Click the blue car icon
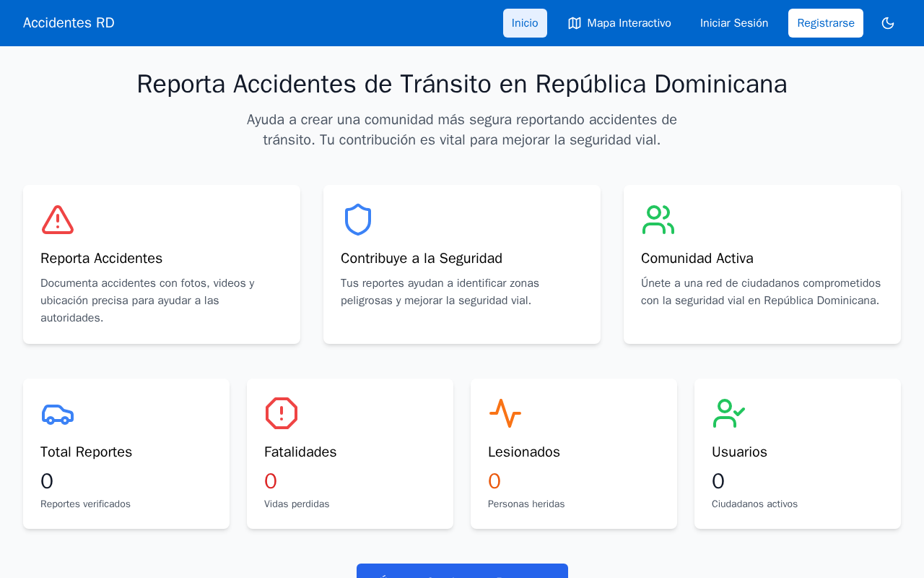Image resolution: width=924 pixels, height=578 pixels. 58,413
